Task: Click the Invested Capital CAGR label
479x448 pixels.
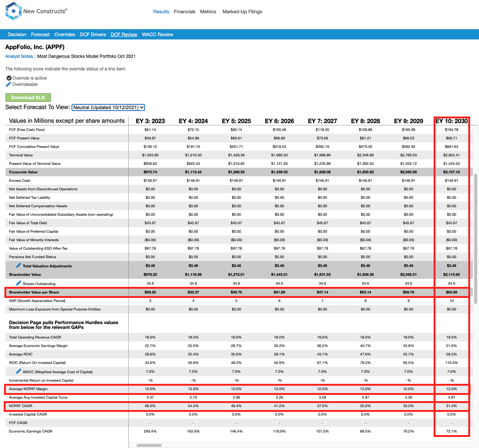Action: click(28, 414)
